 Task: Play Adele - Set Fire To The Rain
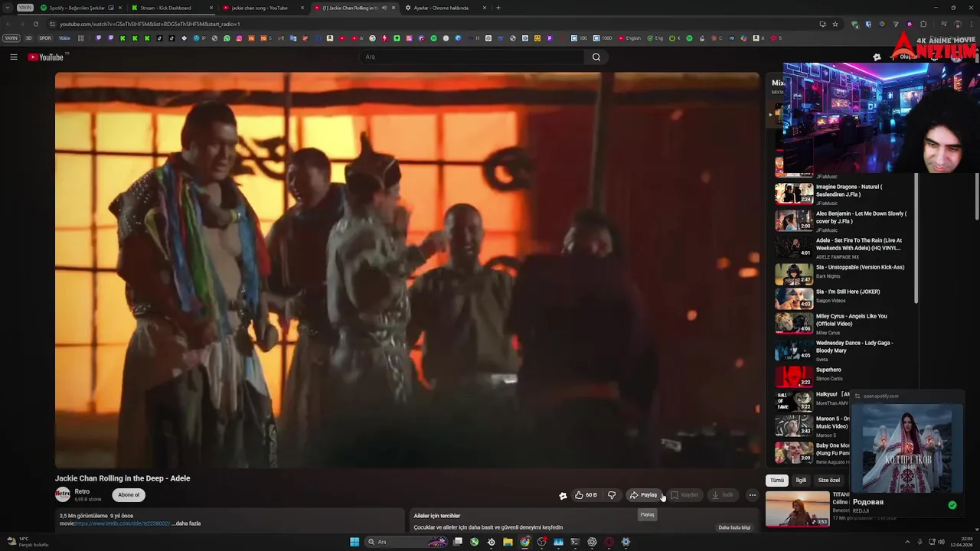[841, 247]
